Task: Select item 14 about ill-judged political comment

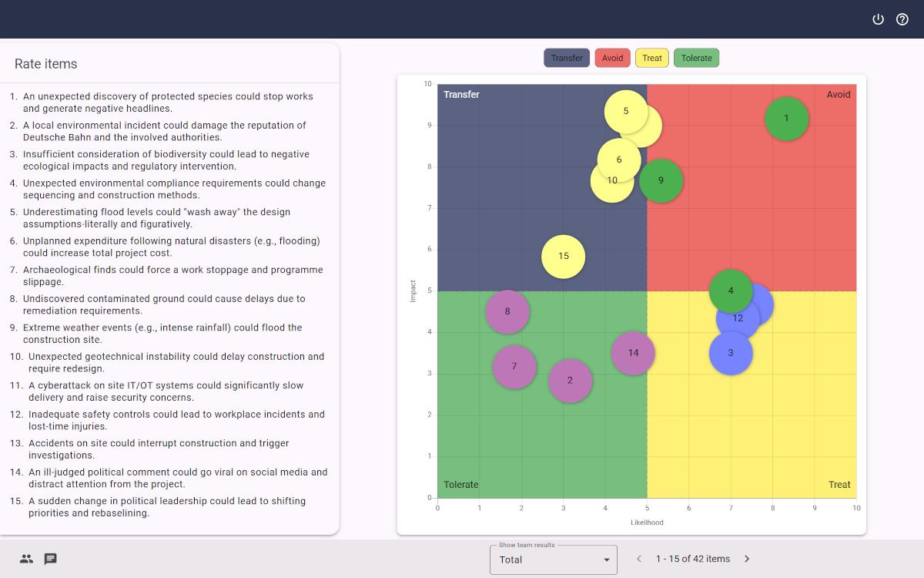Action: 169,478
